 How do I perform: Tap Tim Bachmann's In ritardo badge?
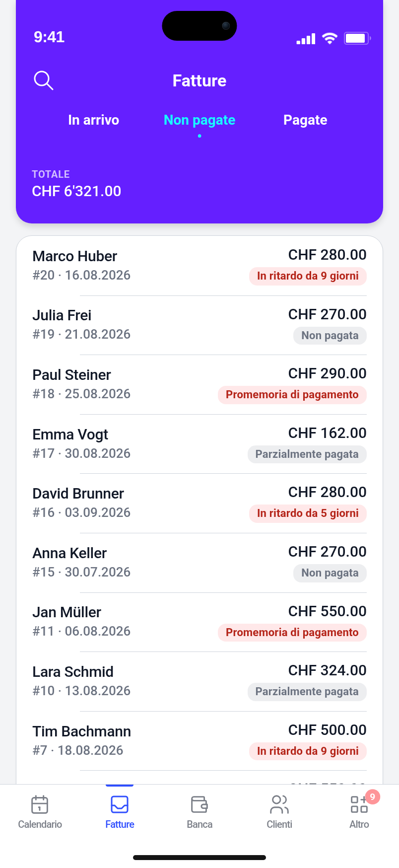pyautogui.click(x=308, y=751)
